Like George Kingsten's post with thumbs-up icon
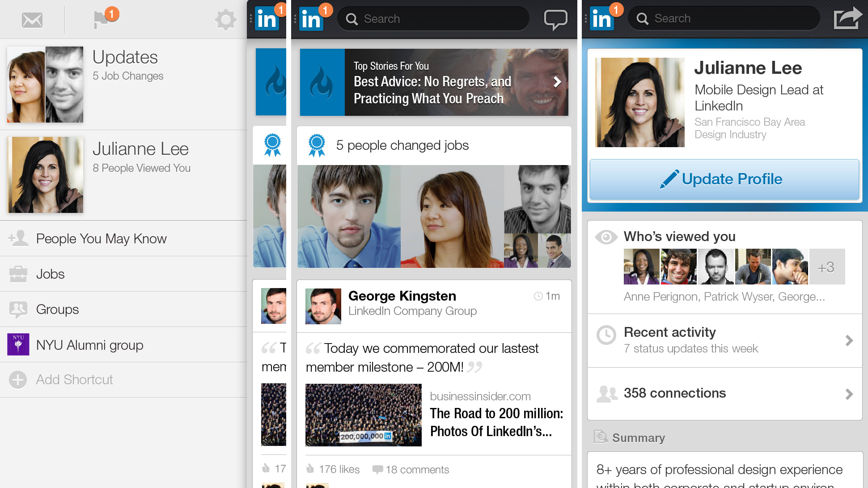 point(310,469)
